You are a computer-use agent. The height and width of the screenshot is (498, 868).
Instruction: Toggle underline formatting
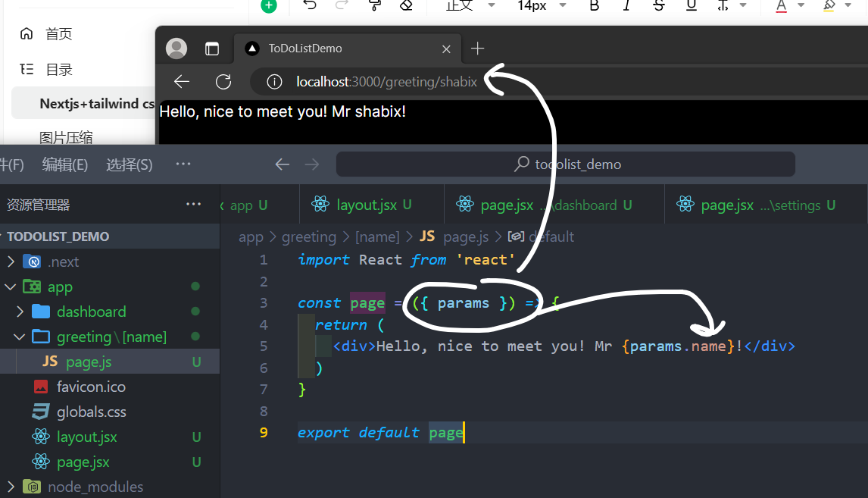pyautogui.click(x=691, y=5)
